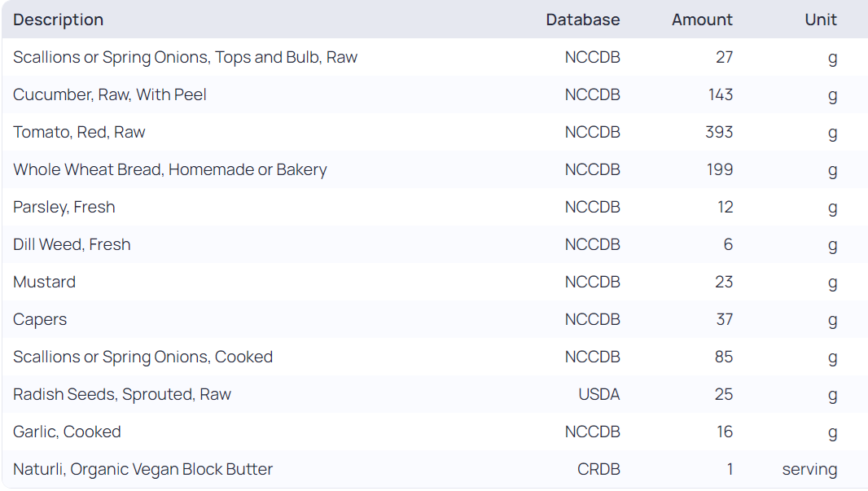Select the Capers entry
Screen dimensions: 868x491
(40, 319)
